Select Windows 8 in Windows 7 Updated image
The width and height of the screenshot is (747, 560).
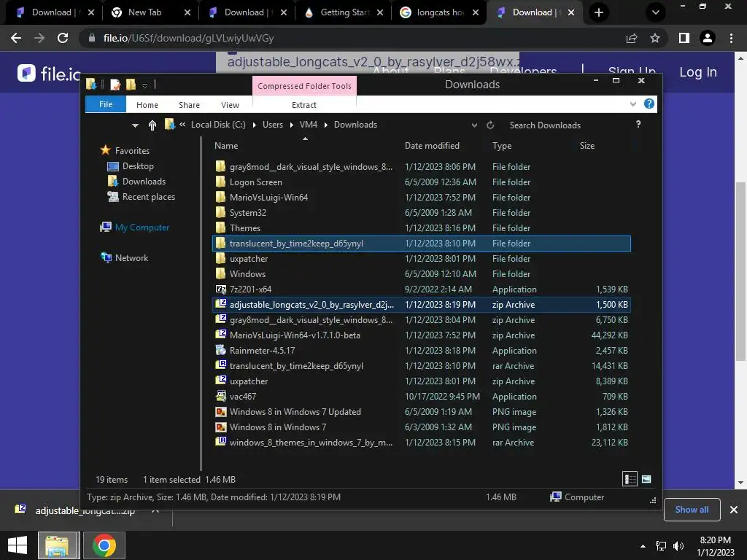point(220,411)
